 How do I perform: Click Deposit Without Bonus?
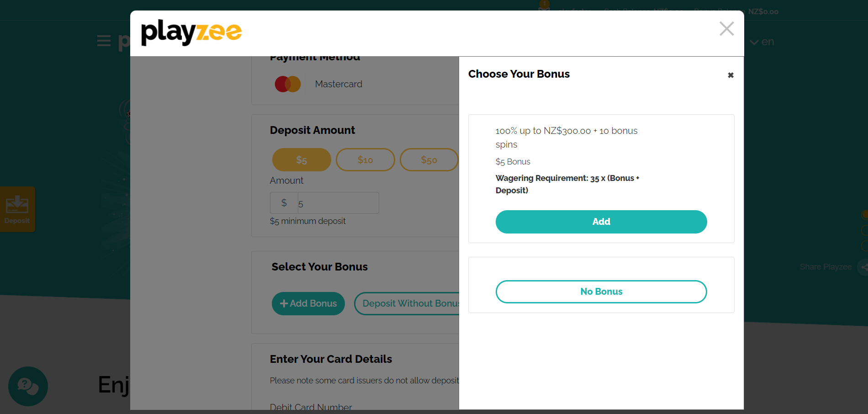pyautogui.click(x=407, y=303)
